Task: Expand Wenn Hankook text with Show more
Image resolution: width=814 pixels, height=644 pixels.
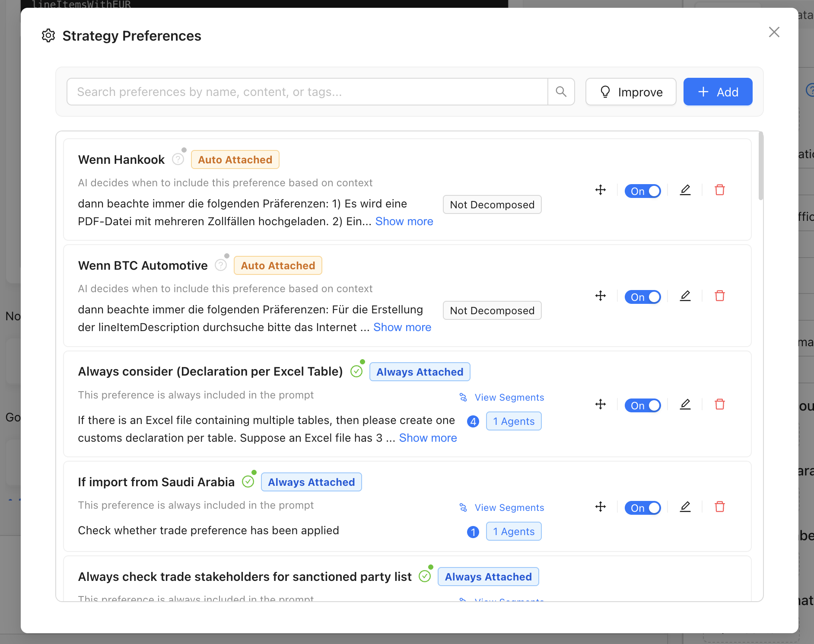Action: point(404,221)
